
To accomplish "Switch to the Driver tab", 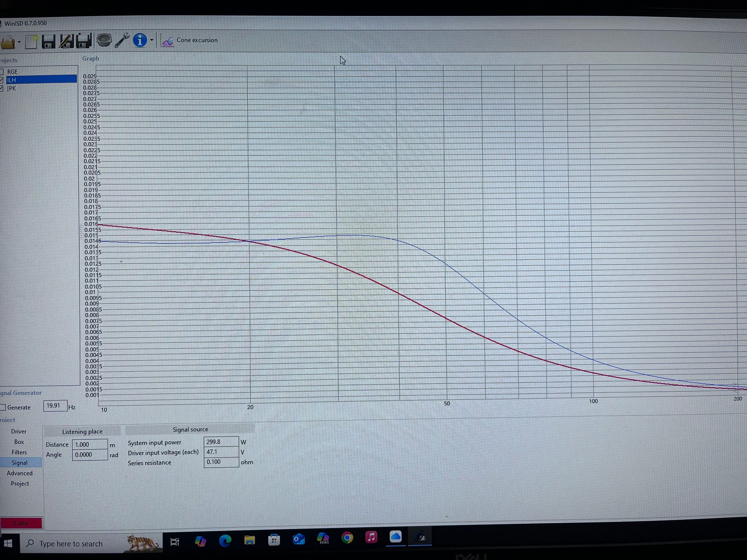I will point(19,431).
